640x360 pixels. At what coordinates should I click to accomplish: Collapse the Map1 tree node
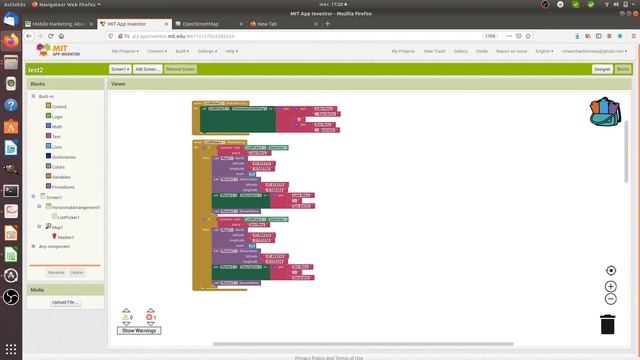[39, 227]
